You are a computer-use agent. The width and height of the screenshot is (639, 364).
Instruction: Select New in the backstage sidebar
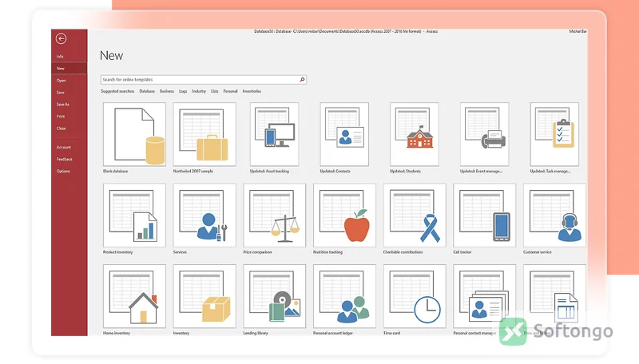click(69, 69)
